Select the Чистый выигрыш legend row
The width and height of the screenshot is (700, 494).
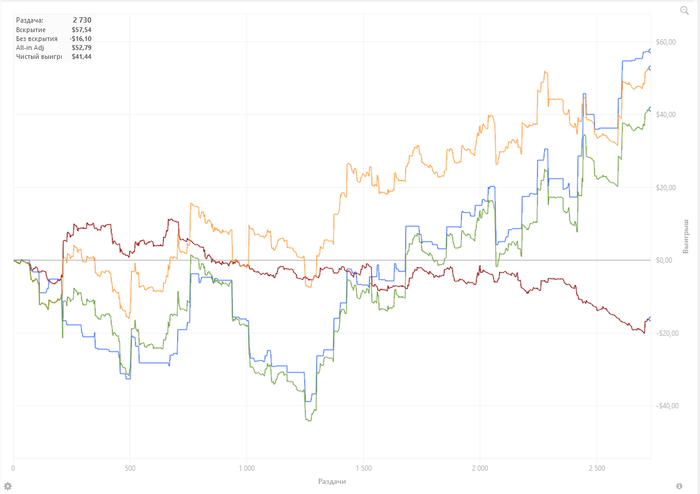coord(39,57)
